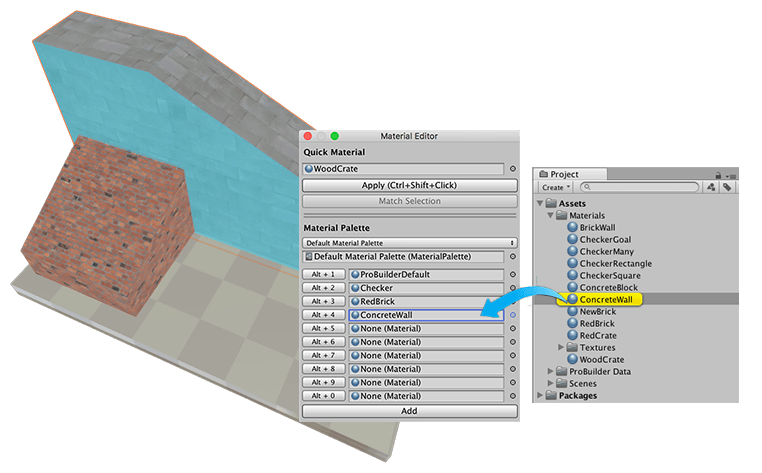Click the Alt + 3 shortcut button

[x=323, y=301]
